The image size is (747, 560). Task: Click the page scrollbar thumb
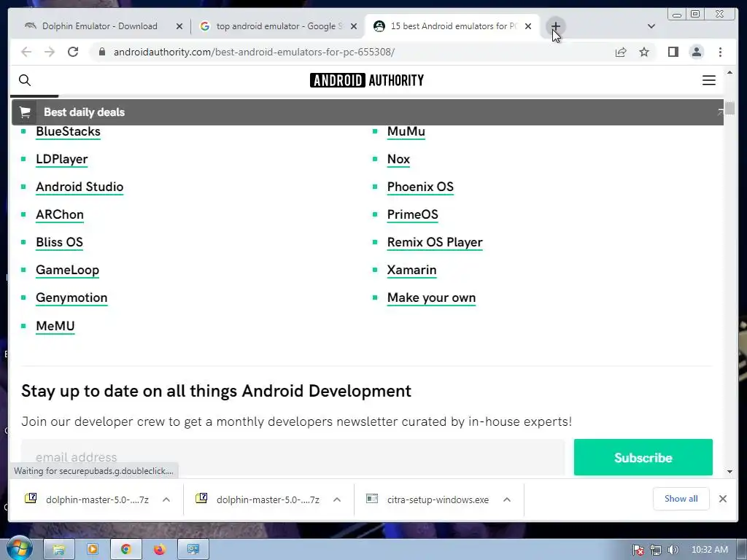(729, 108)
